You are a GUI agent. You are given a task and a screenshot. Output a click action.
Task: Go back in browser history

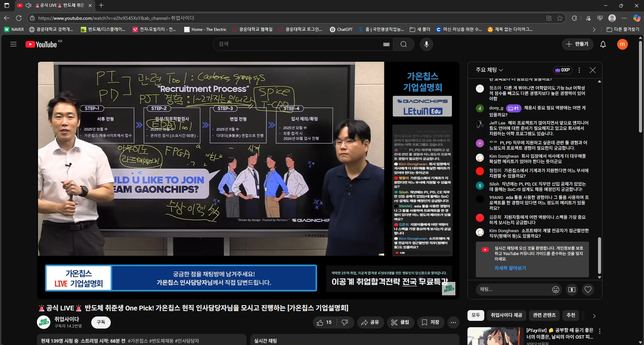(x=7, y=18)
